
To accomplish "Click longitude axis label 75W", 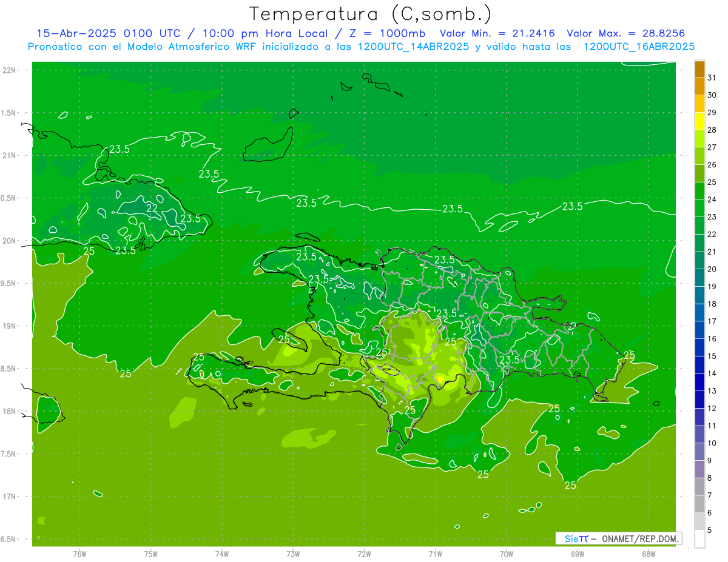I will (x=151, y=554).
